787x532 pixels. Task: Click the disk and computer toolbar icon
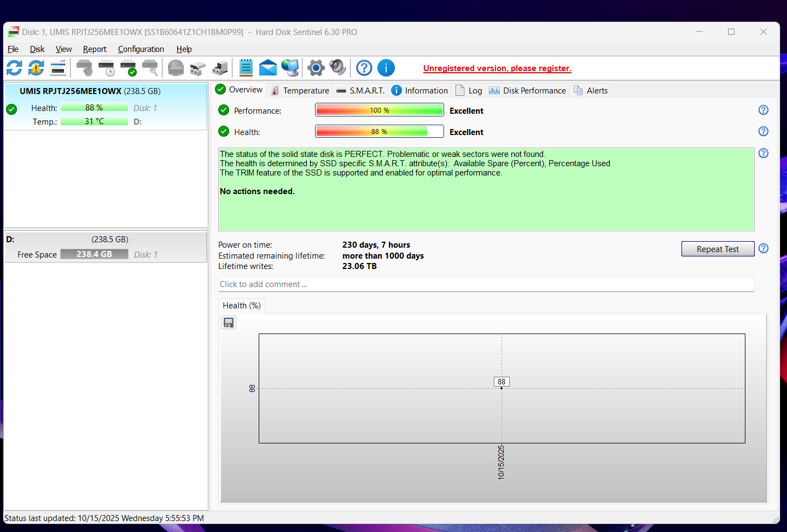(x=220, y=68)
